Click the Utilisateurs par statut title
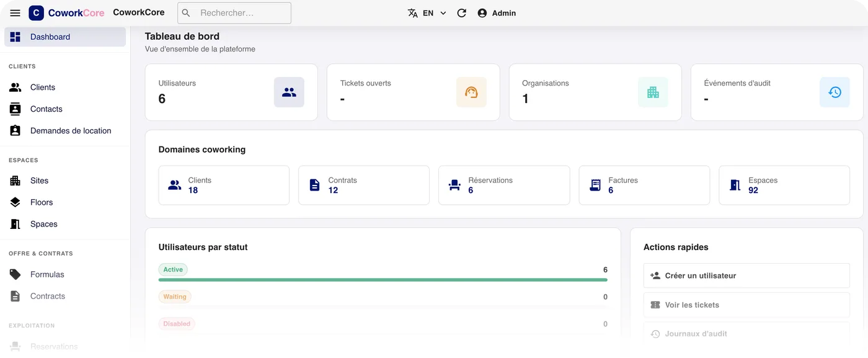The image size is (868, 358). coord(203,247)
